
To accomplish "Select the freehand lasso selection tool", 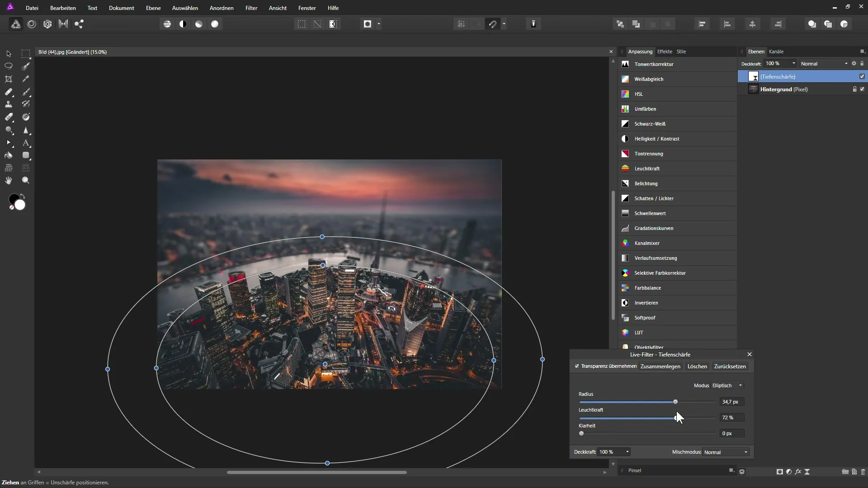I will 9,66.
